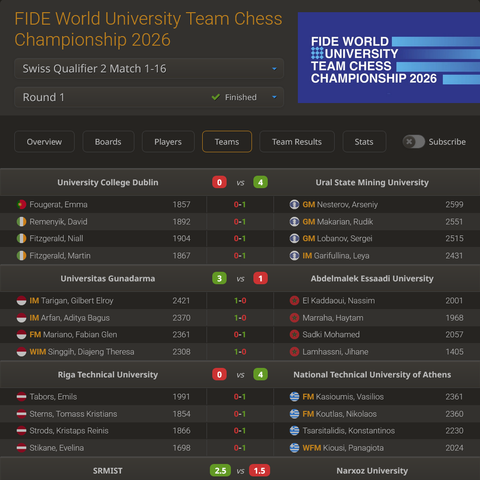This screenshot has width=480, height=480.
Task: Switch to the Overview tab
Action: 44,142
